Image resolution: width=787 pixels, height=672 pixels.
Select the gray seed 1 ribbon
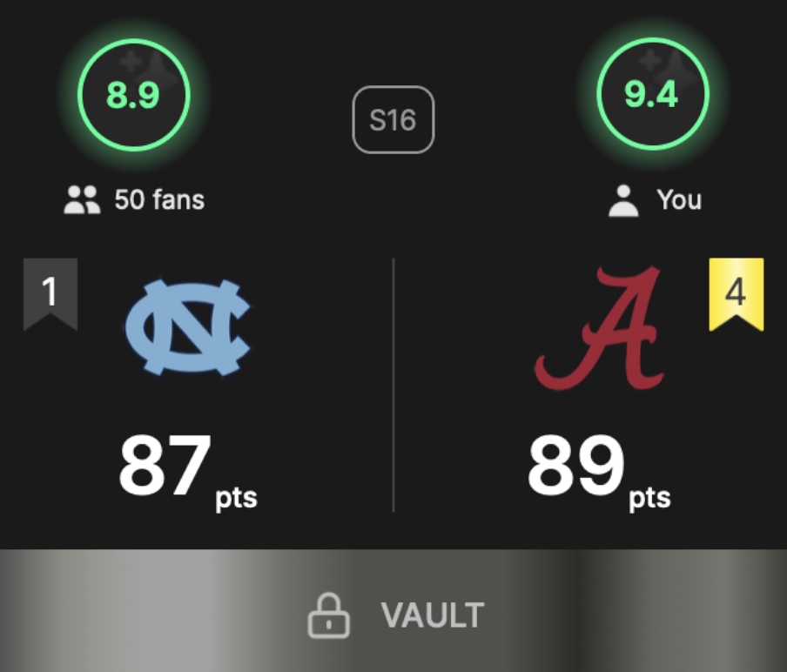[50, 294]
